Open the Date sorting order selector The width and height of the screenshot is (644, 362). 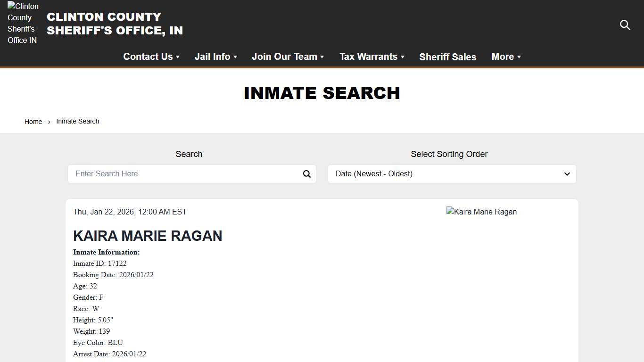(452, 174)
